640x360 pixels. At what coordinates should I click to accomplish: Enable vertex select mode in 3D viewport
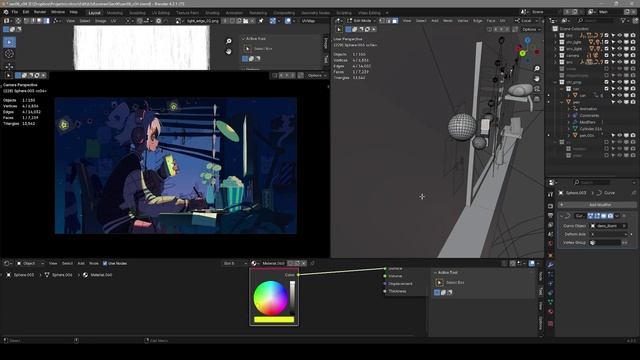pyautogui.click(x=382, y=21)
